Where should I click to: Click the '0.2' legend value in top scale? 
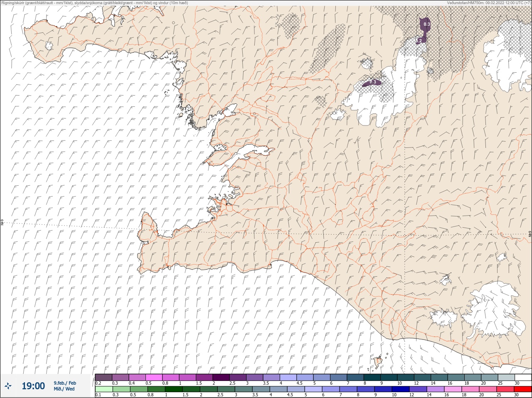(98, 383)
